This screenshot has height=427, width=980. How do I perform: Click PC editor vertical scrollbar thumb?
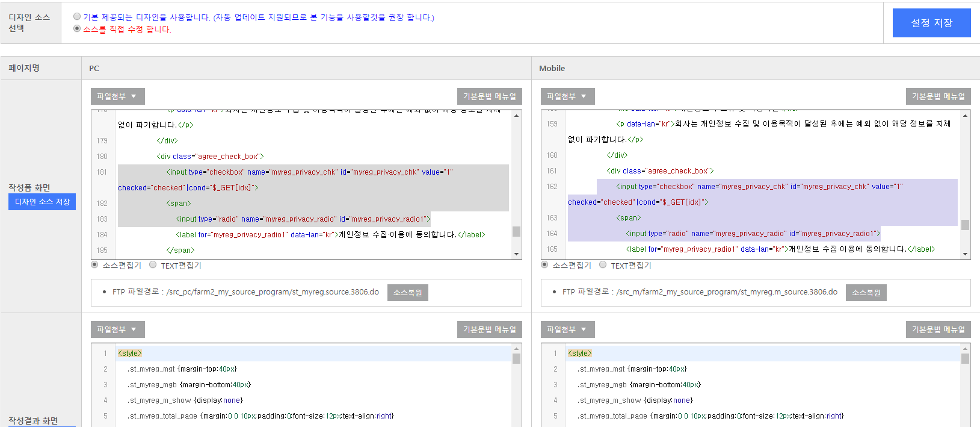(516, 232)
